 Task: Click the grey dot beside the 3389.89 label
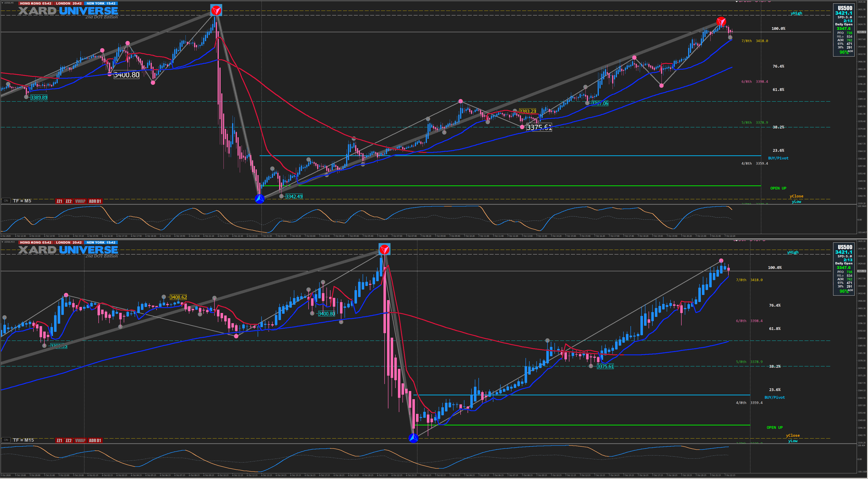tap(26, 97)
